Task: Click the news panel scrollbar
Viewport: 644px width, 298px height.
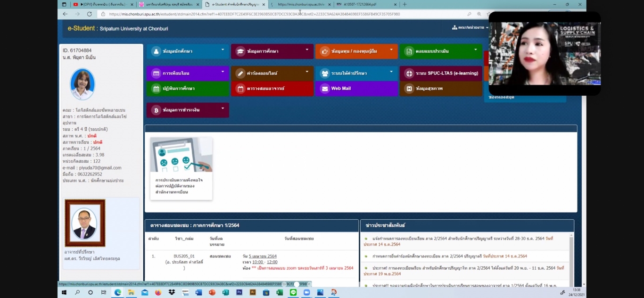Action: 571,259
